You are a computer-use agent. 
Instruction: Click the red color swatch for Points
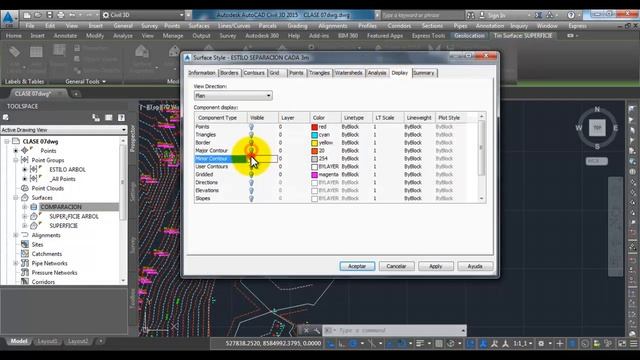(x=315, y=127)
